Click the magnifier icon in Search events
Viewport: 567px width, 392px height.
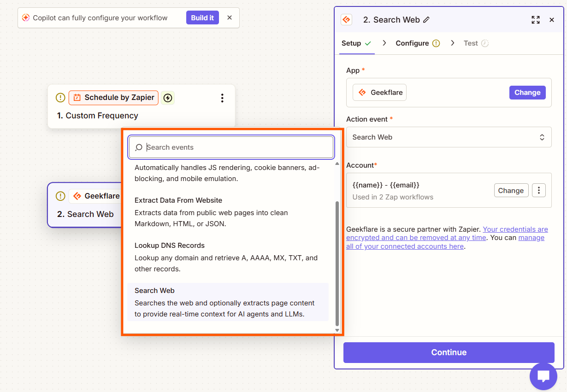click(x=139, y=147)
